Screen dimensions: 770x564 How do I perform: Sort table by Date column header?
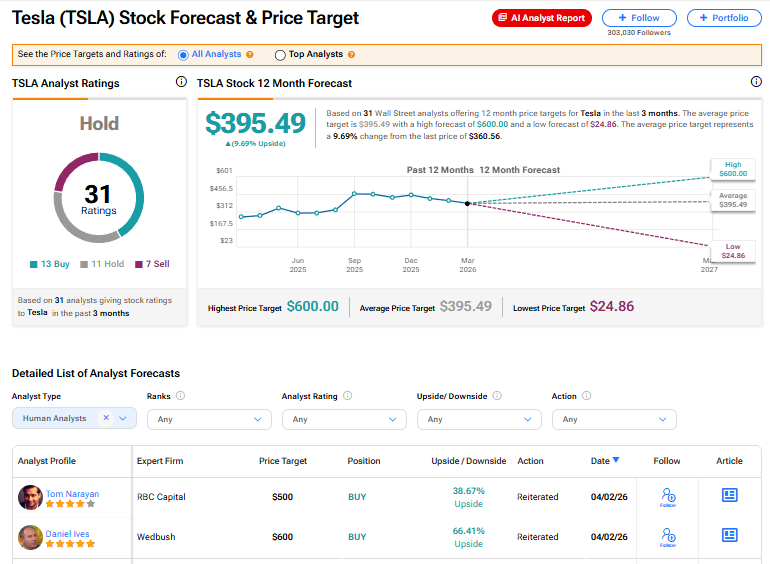point(604,461)
